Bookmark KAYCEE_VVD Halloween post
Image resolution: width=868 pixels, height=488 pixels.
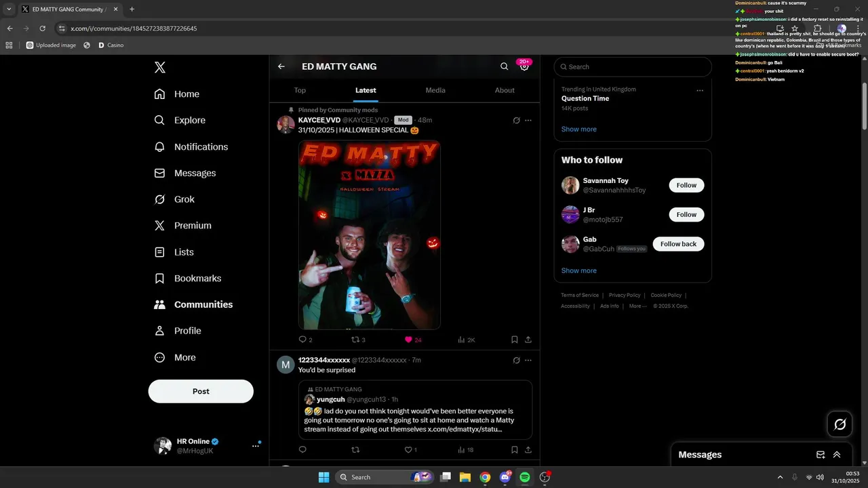515,340
